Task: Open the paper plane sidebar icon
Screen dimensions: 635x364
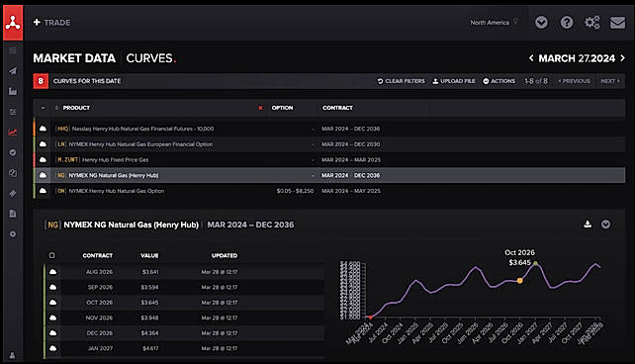Action: (x=13, y=71)
